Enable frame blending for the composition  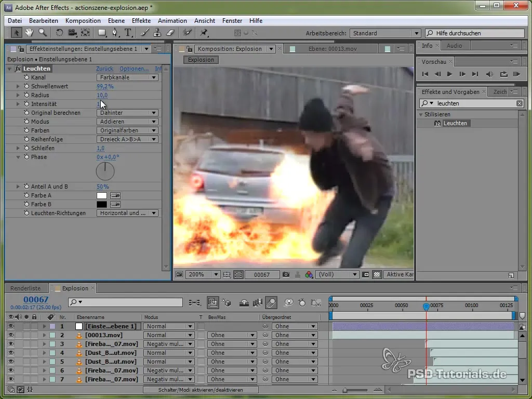tap(257, 302)
